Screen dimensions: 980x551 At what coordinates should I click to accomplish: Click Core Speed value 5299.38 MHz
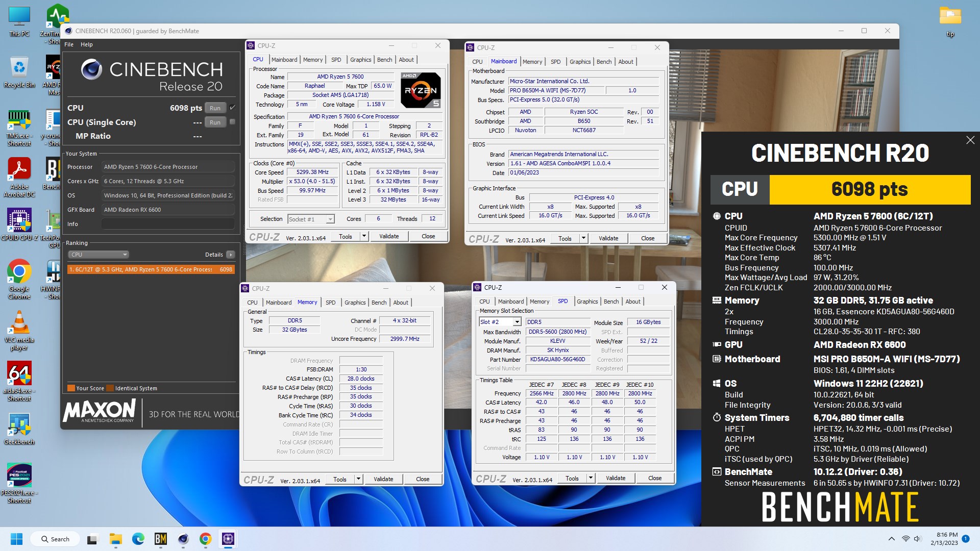(x=312, y=172)
